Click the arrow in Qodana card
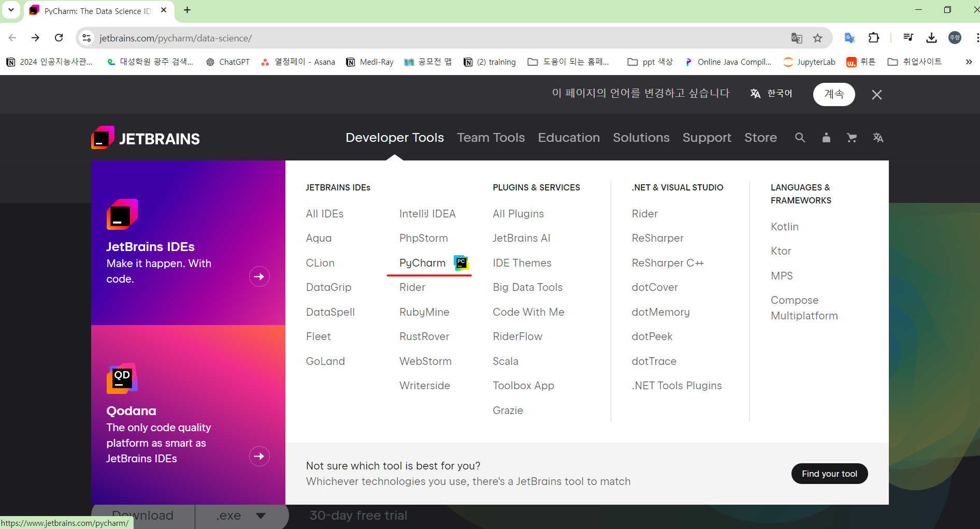Viewport: 980px width, 529px height. point(260,457)
